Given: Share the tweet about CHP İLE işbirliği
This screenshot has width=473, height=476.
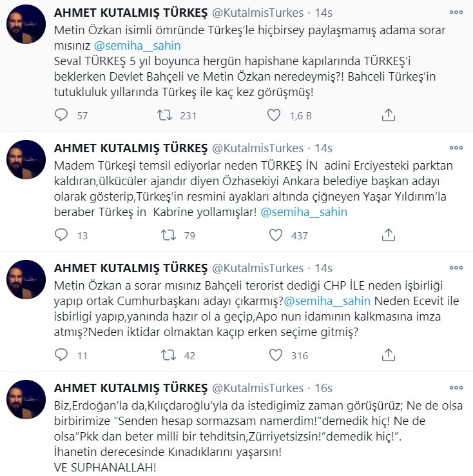Looking at the screenshot, I should coord(388,355).
